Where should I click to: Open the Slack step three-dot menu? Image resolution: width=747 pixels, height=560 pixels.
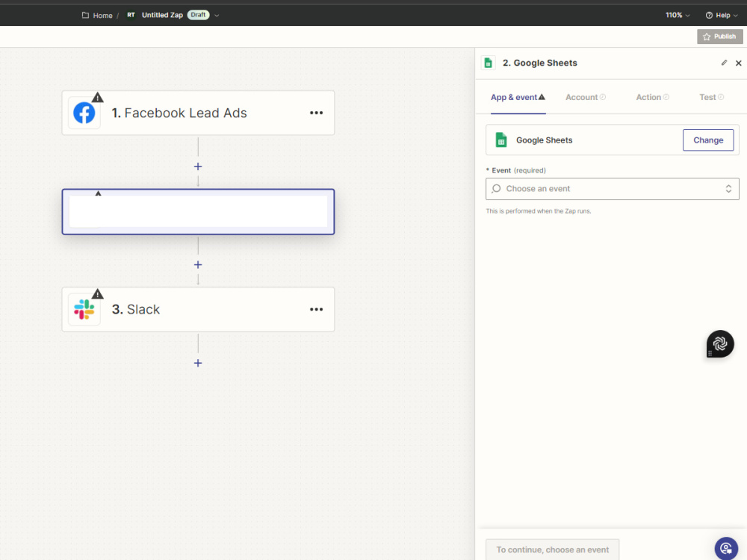coord(316,310)
